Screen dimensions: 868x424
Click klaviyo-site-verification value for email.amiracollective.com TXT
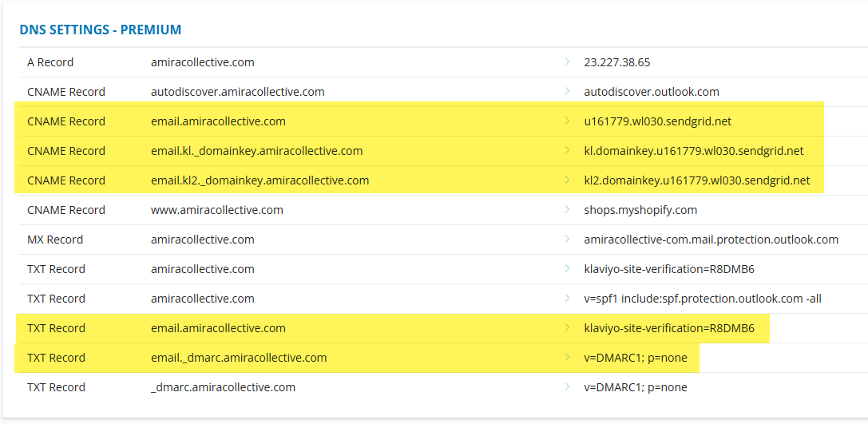669,328
